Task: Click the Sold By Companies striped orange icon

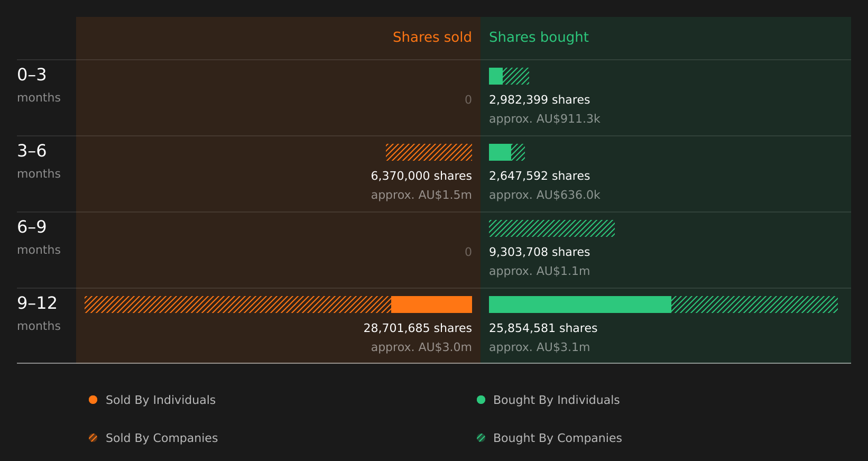Action: 93,438
